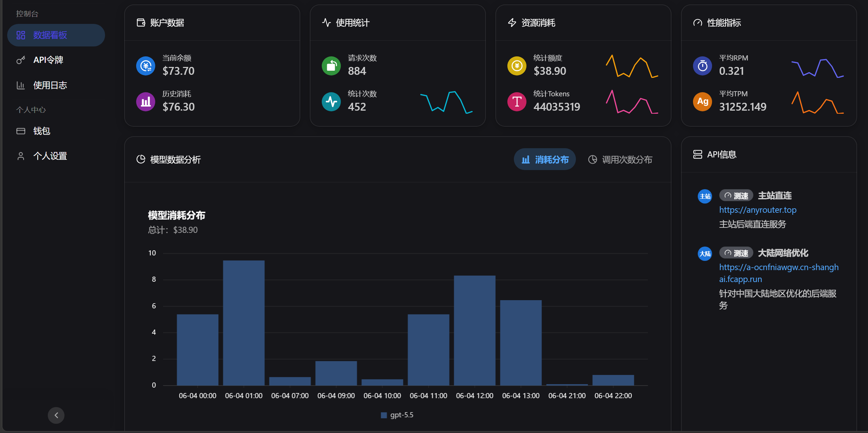Click the 请求次数 value 884

point(357,71)
